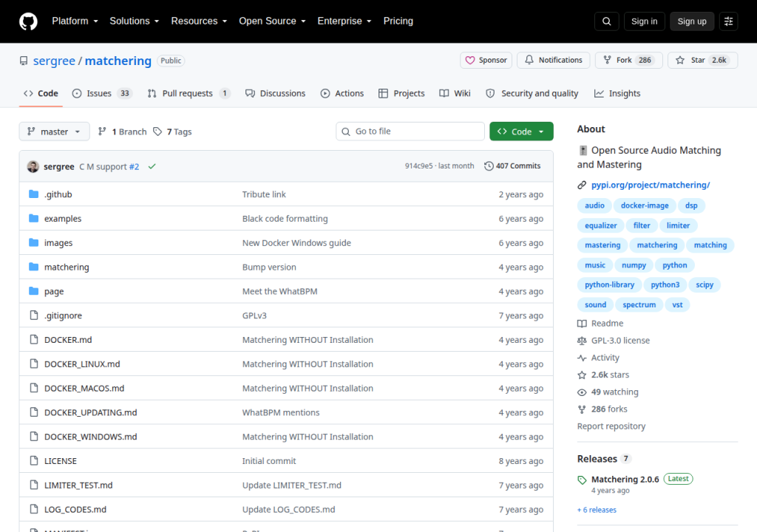This screenshot has height=532, width=757.
Task: Switch to the Issues tab
Action: tap(102, 94)
